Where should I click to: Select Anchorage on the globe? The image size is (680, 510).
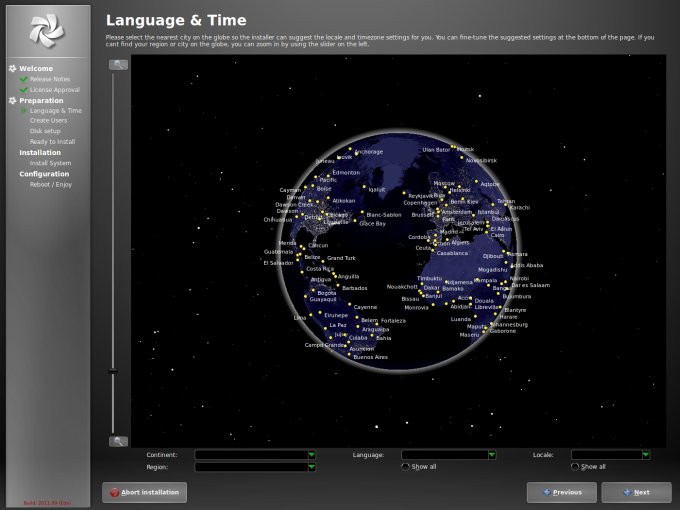tap(369, 152)
